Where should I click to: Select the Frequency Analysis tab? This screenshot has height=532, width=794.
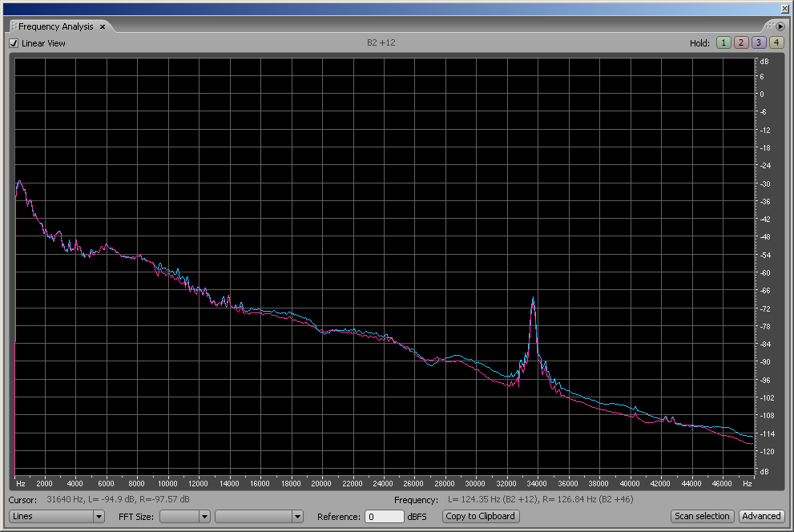click(x=56, y=26)
